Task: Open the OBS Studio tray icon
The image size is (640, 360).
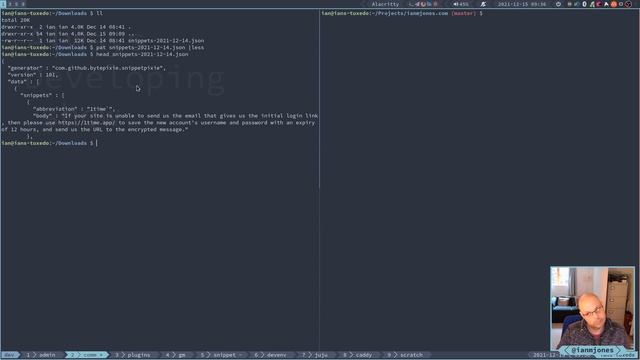Action: [628, 4]
